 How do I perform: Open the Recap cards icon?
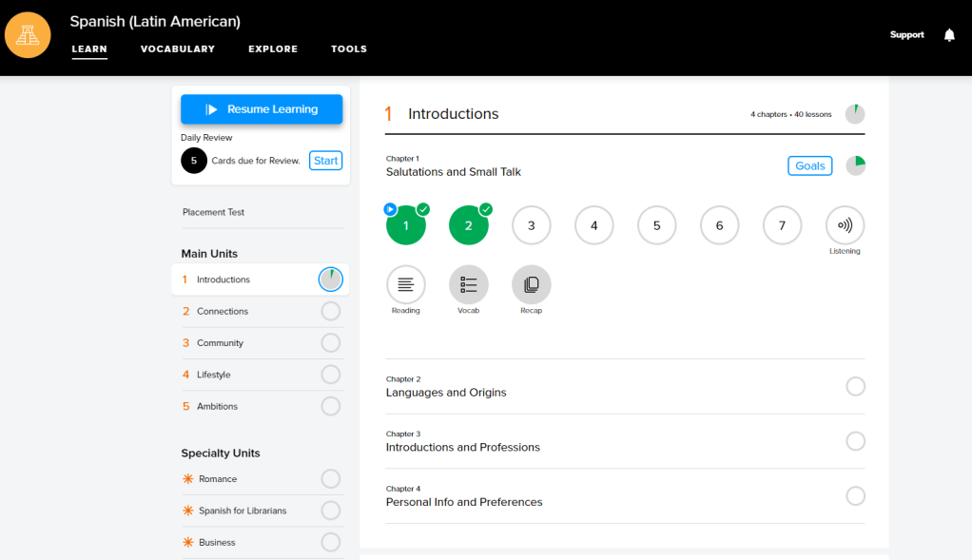point(531,284)
